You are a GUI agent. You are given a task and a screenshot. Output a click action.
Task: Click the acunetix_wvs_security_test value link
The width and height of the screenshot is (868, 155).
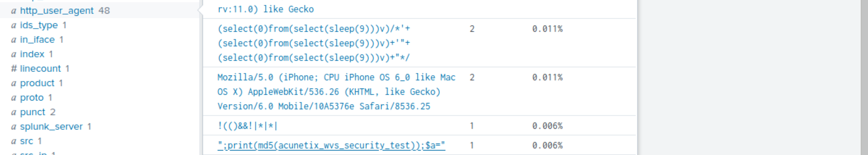pos(331,146)
